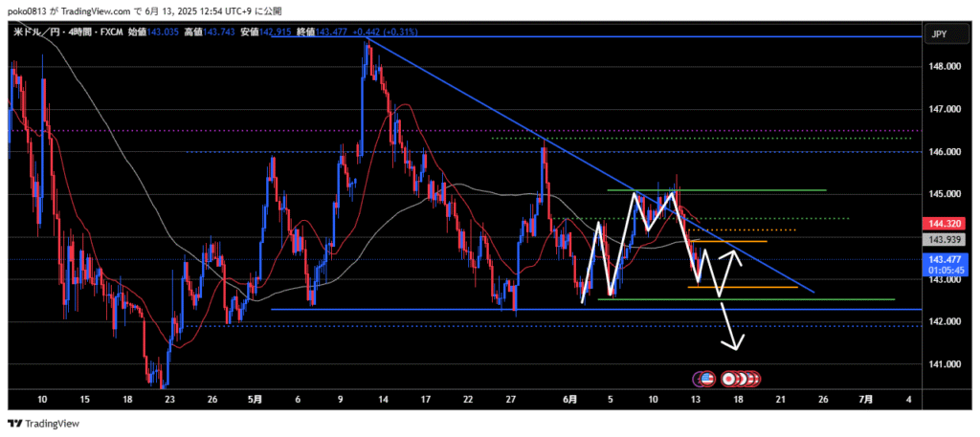Screen dimensions: 980x437
Task: Click the purple event marker beside the US flag
Action: click(699, 378)
